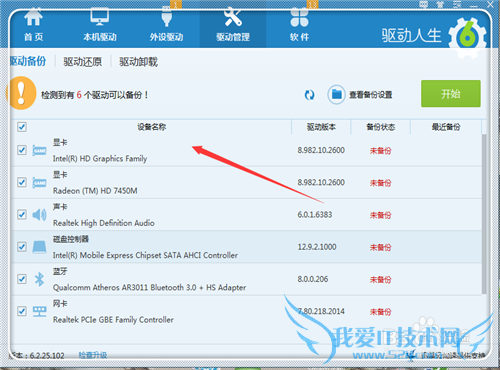Click the backup settings folder icon
The image size is (500, 370).
pyautogui.click(x=336, y=95)
